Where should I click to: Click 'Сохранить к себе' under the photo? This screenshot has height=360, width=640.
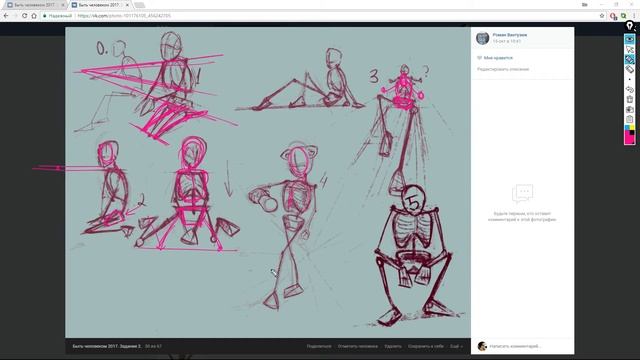click(426, 346)
